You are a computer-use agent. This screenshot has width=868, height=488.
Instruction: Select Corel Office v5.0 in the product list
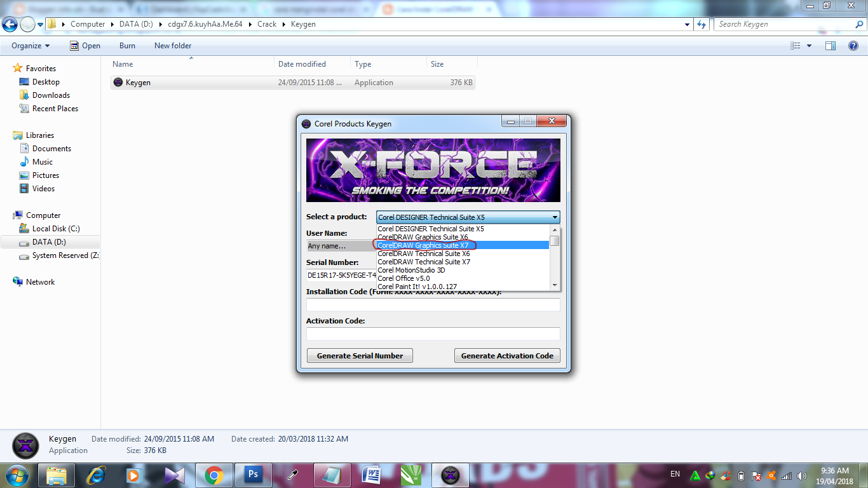click(402, 278)
